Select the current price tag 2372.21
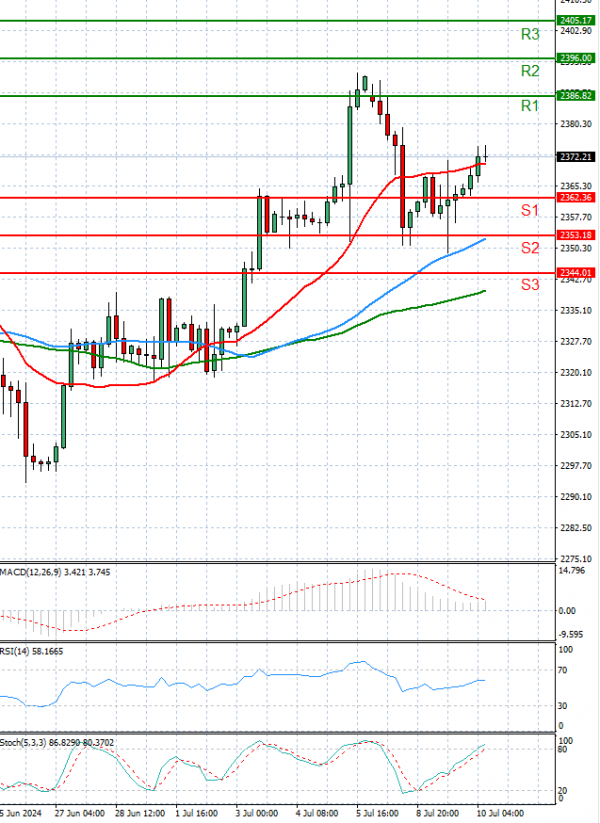Screen dimensions: 600x823 tap(576, 157)
